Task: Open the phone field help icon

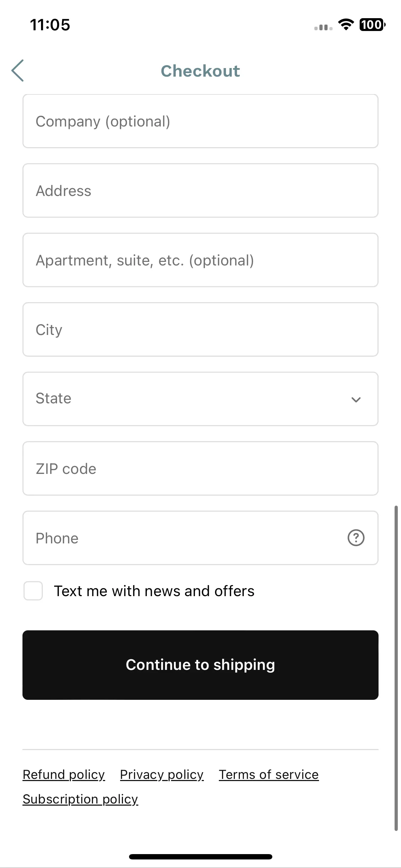Action: coord(356,538)
